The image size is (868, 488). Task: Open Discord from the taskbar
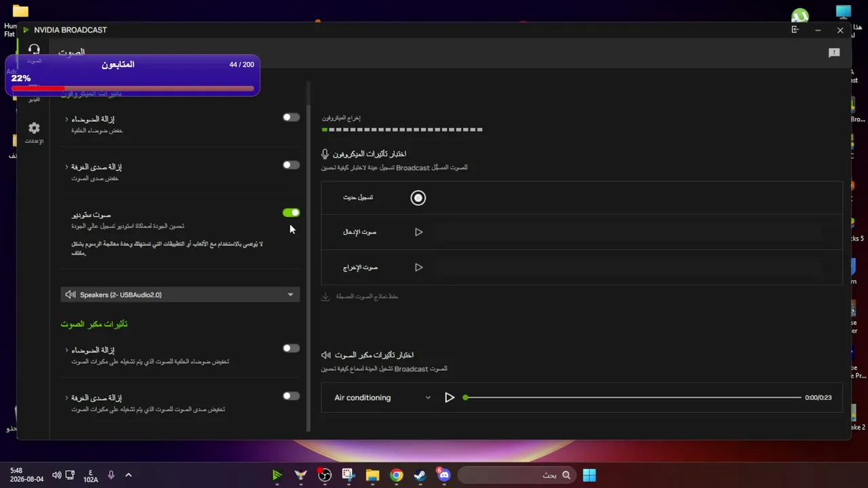click(443, 475)
